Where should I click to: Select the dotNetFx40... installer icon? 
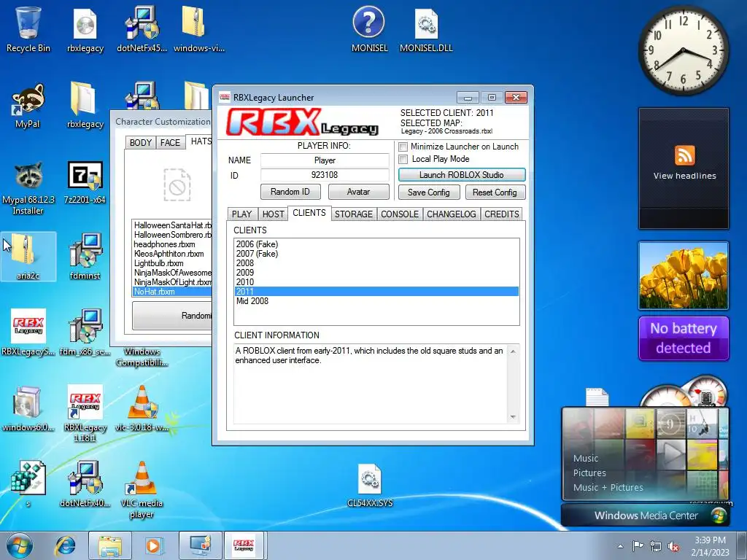point(85,484)
